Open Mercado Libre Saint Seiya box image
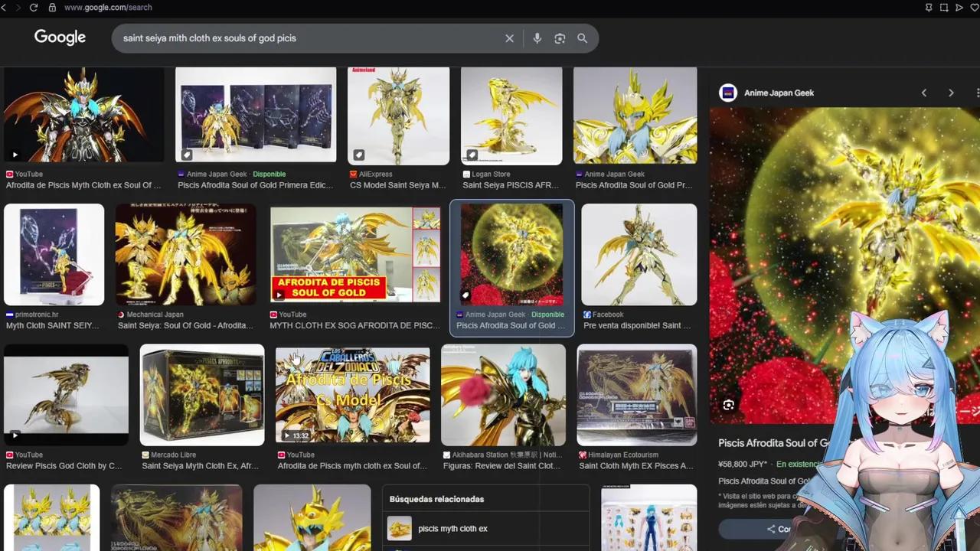The width and height of the screenshot is (980, 551). click(202, 395)
